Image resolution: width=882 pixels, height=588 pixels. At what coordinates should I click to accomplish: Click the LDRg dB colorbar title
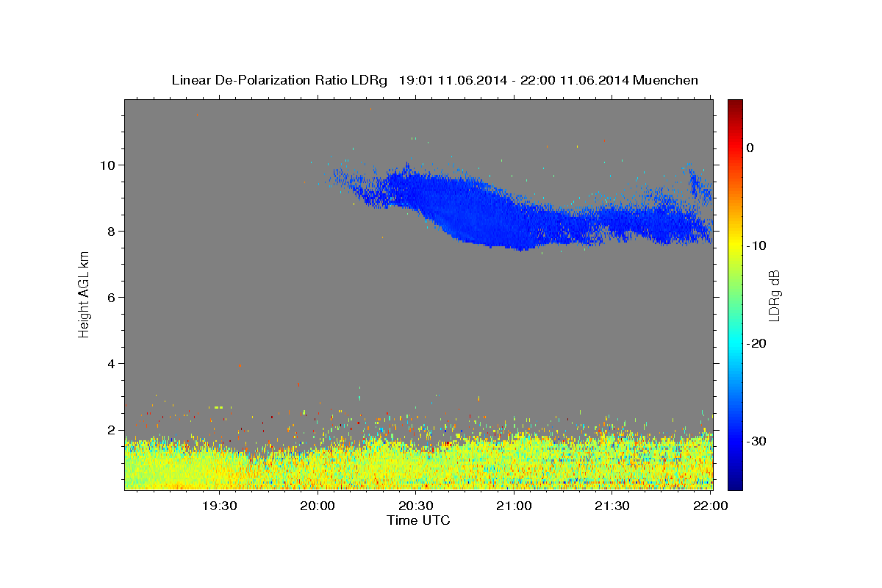775,295
